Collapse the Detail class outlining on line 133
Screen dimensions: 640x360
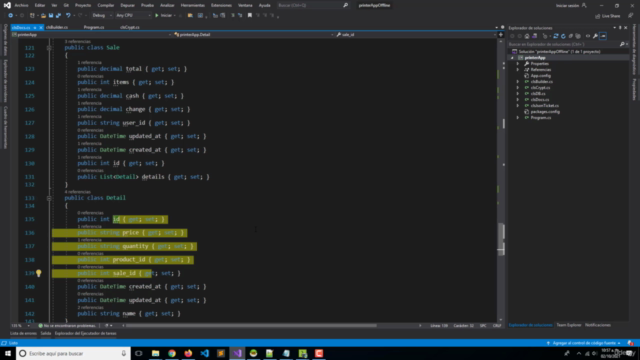click(x=49, y=198)
